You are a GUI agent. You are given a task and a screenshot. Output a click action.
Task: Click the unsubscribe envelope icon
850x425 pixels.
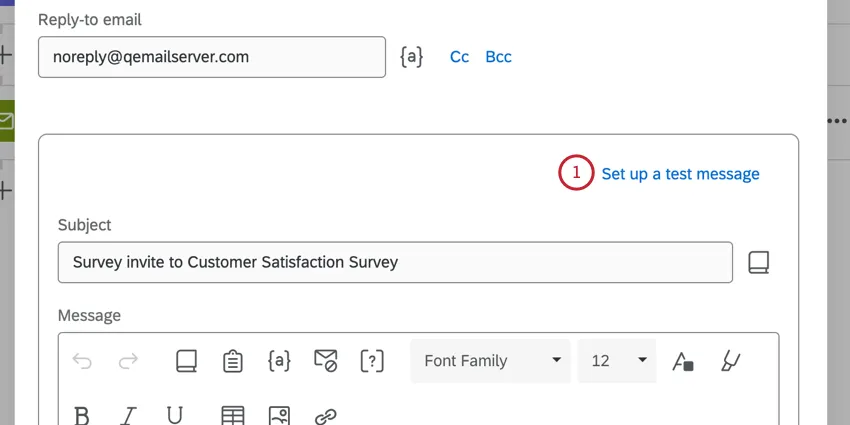[x=326, y=361]
